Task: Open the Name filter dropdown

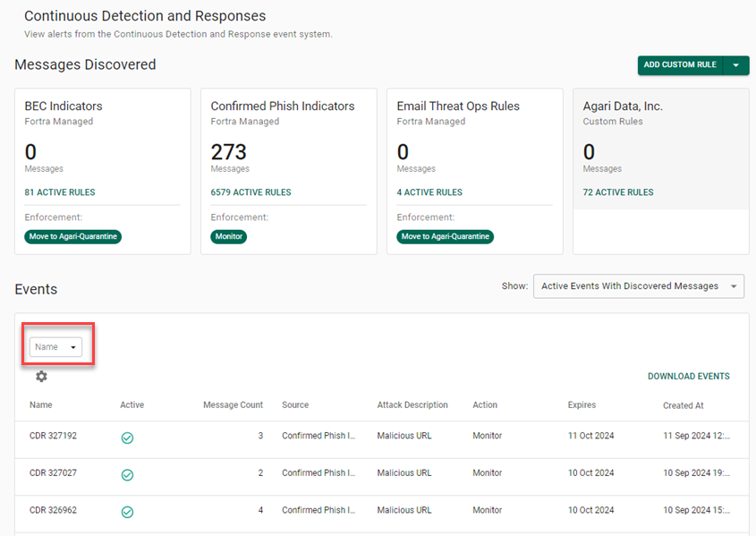Action: click(x=55, y=346)
